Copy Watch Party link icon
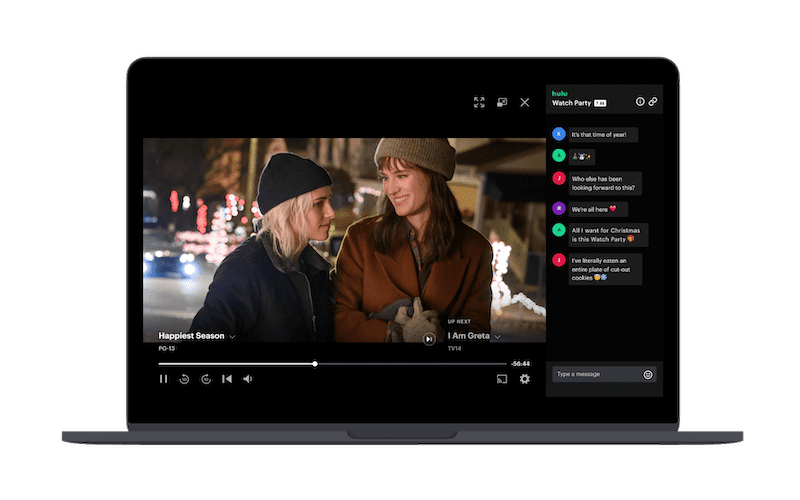 point(653,102)
